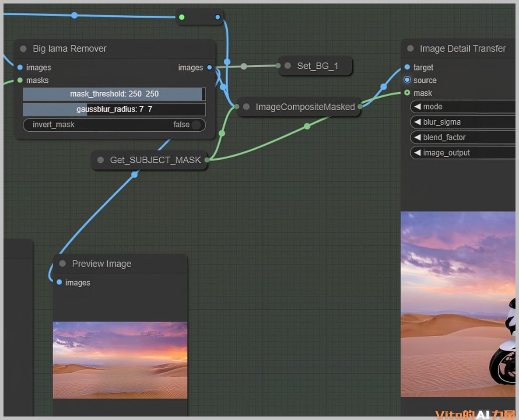
Task: Click the source input port
Action: [x=407, y=80]
